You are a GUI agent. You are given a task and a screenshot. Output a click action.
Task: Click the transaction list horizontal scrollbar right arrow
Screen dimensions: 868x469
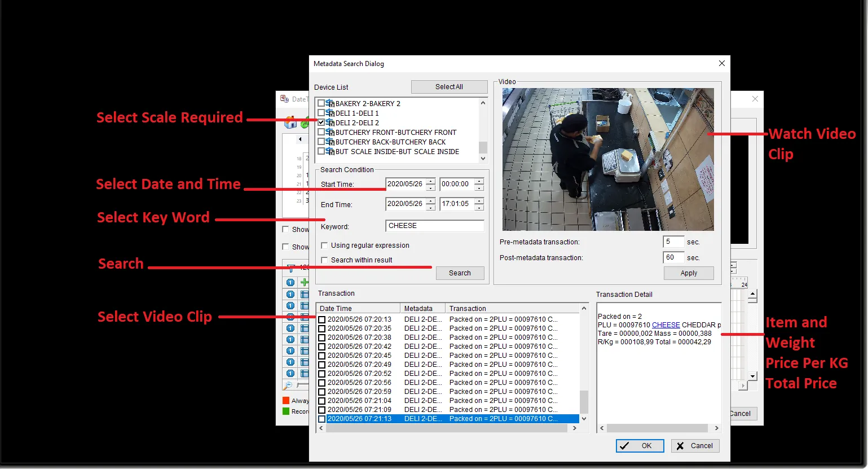[x=575, y=428]
